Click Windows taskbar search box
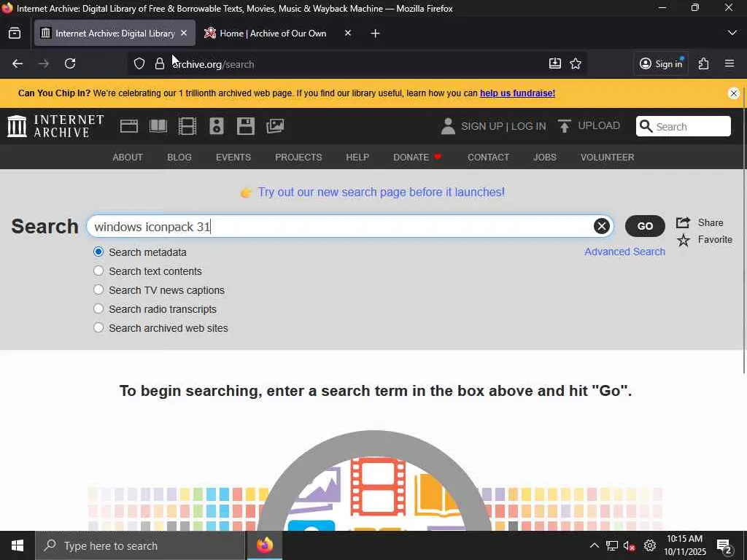 [141, 545]
